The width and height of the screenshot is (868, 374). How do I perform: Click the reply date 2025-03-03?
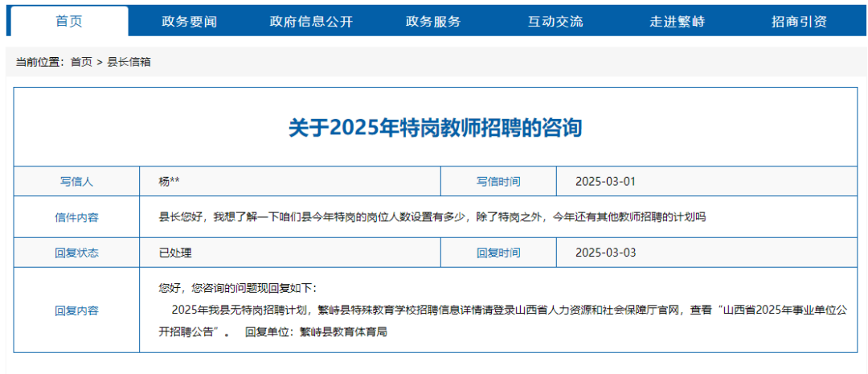(x=605, y=253)
